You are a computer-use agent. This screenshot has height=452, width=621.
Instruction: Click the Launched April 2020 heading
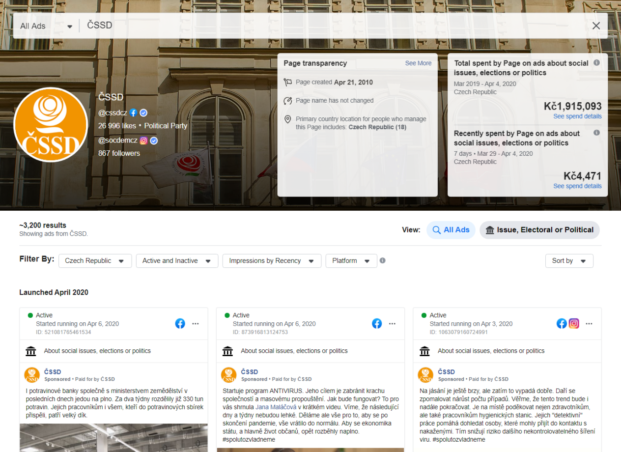[x=54, y=292]
